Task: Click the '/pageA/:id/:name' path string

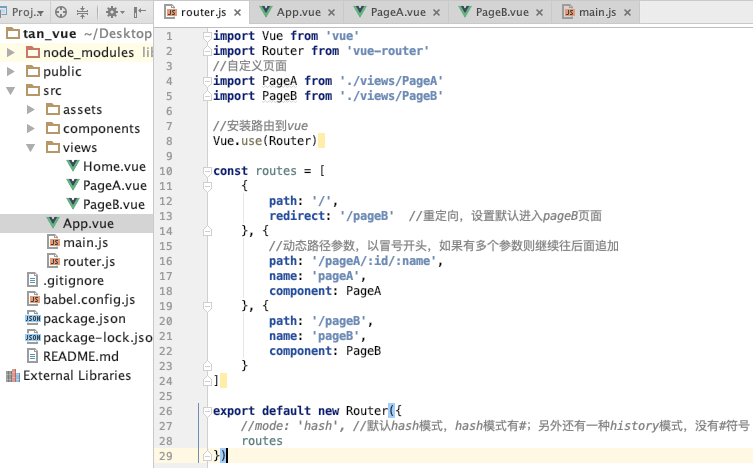Action: (x=374, y=261)
